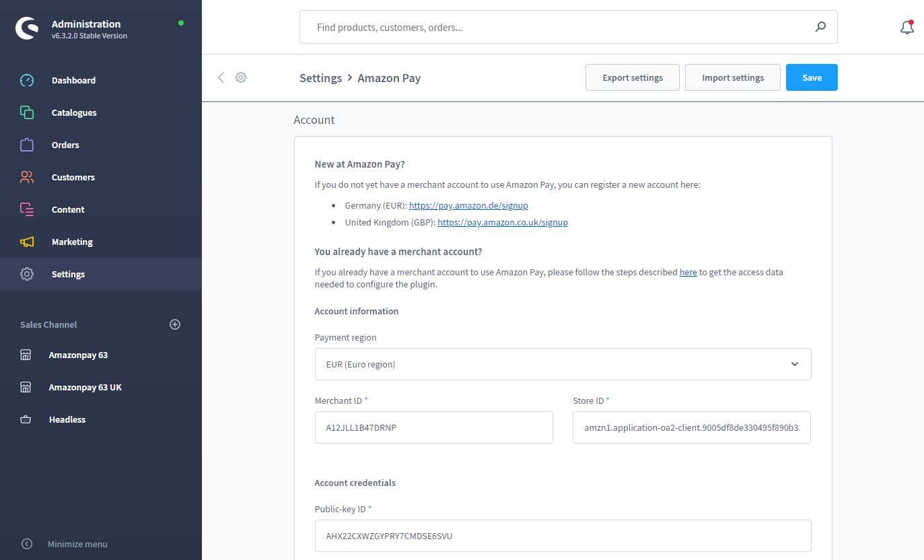Click the basket icon beside Headless
The width and height of the screenshot is (924, 560).
click(26, 419)
